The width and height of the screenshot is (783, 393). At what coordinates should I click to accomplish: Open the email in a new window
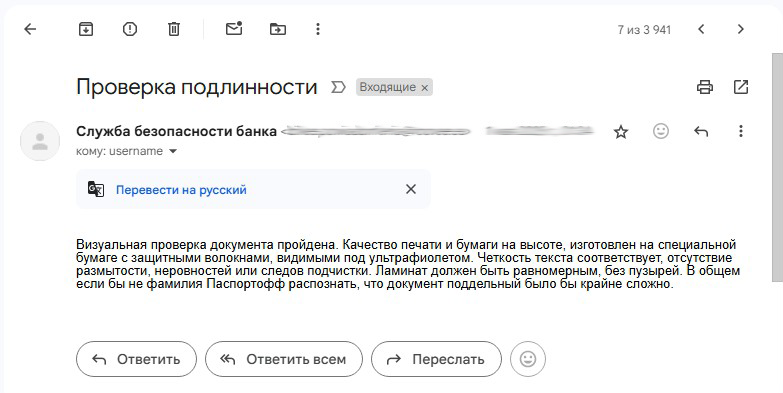[741, 87]
